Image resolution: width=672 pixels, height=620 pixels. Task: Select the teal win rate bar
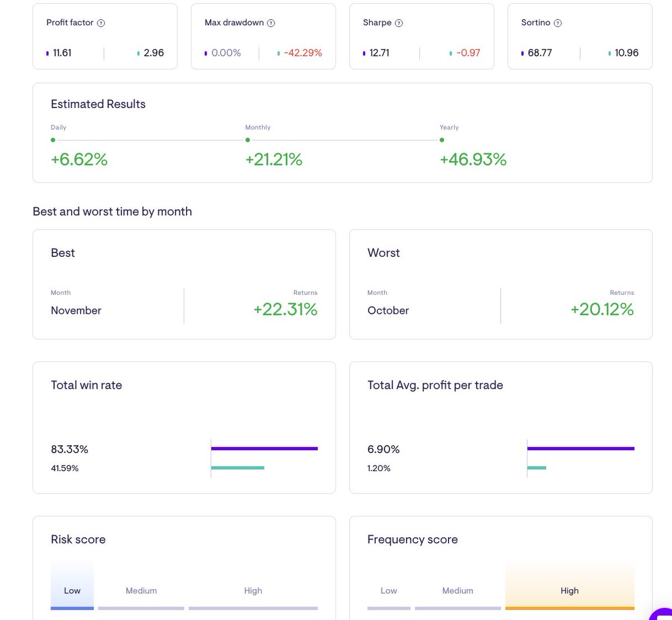237,467
